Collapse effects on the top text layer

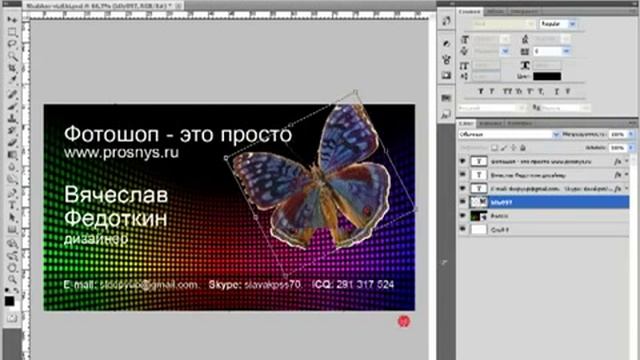point(626,162)
